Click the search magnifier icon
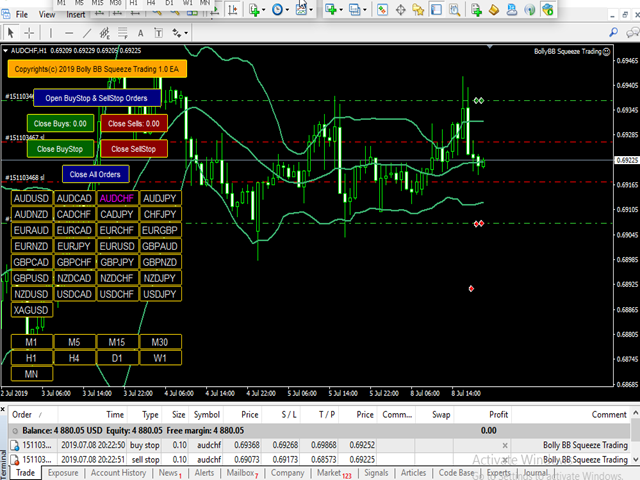The width and height of the screenshot is (640, 480). [x=613, y=33]
